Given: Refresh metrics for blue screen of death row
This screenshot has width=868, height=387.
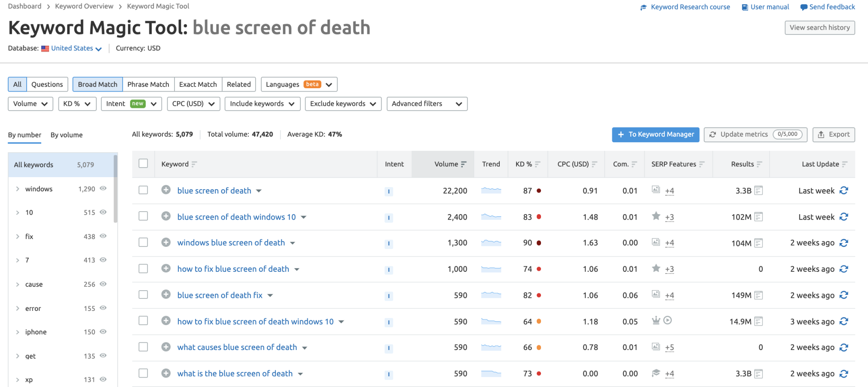Looking at the screenshot, I should tap(844, 190).
